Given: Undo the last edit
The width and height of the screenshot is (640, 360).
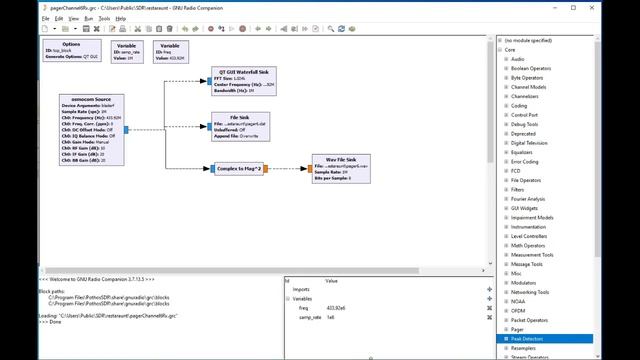Looking at the screenshot, I should pos(185,29).
